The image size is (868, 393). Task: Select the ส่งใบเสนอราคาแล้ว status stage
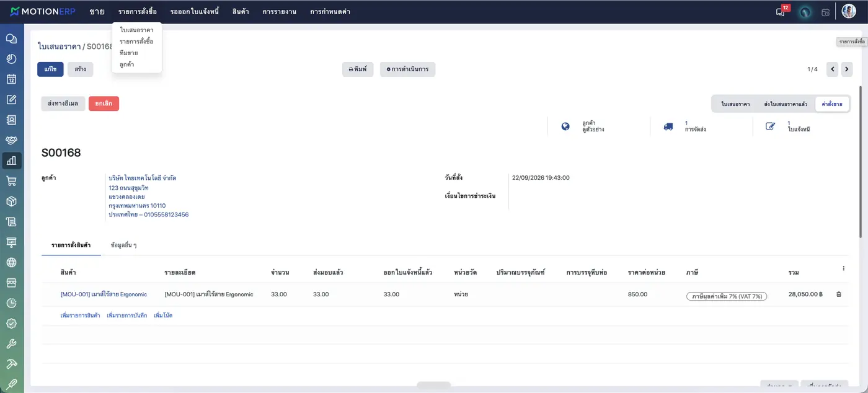pos(786,104)
